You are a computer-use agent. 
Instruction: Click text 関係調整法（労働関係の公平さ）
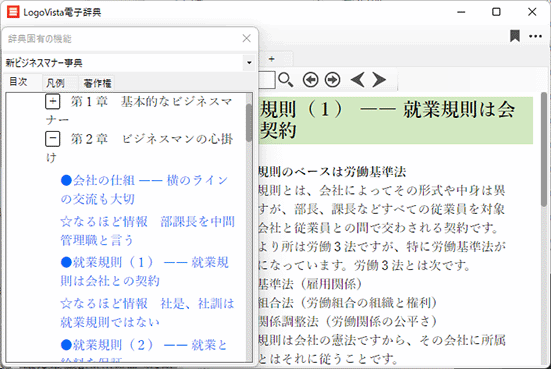tap(348, 321)
